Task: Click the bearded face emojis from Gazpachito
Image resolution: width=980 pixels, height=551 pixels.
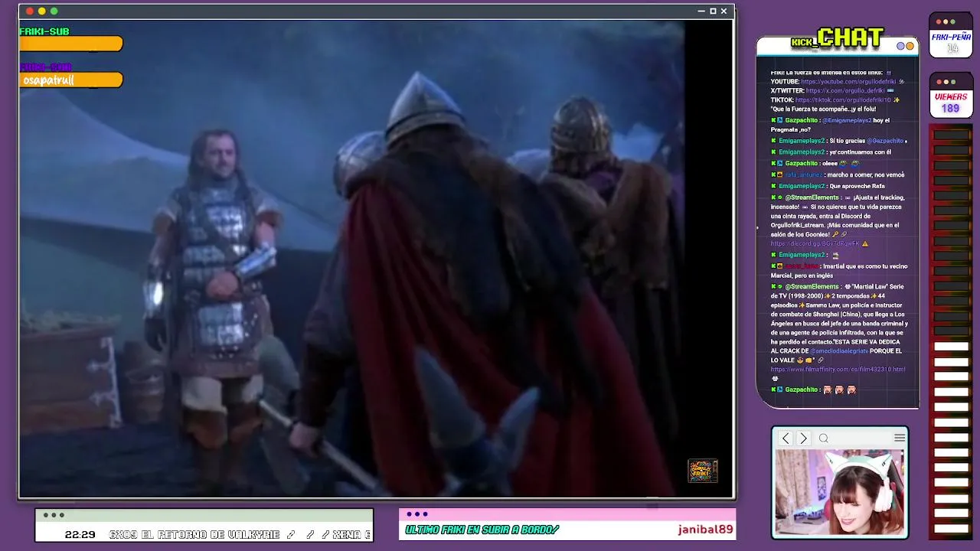Action: pos(839,390)
